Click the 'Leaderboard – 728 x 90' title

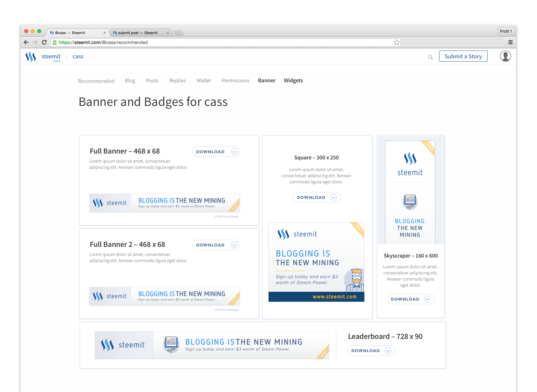(385, 336)
